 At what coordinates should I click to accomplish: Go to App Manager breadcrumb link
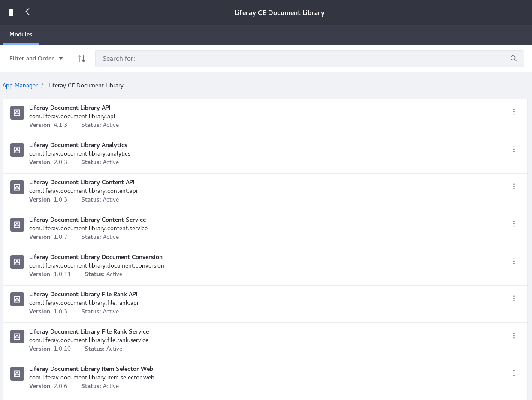pyautogui.click(x=20, y=86)
